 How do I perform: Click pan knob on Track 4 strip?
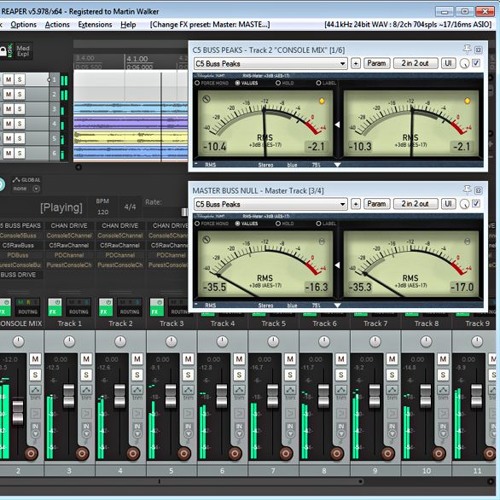point(222,341)
